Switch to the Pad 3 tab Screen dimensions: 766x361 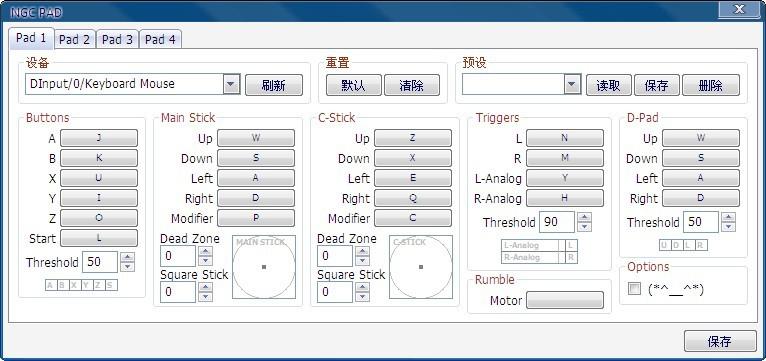point(117,40)
